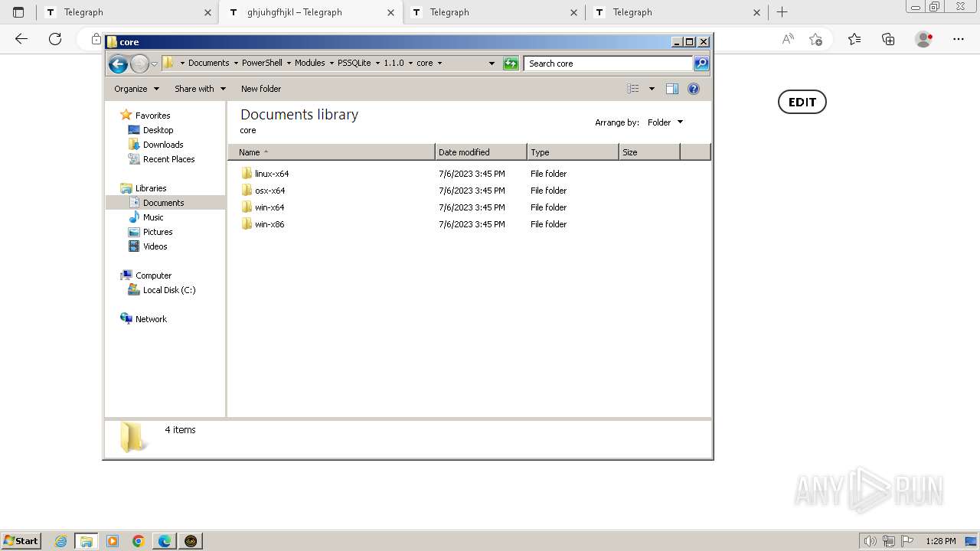Open Explorer help question mark
Screen dimensions: 980x551
click(694, 89)
